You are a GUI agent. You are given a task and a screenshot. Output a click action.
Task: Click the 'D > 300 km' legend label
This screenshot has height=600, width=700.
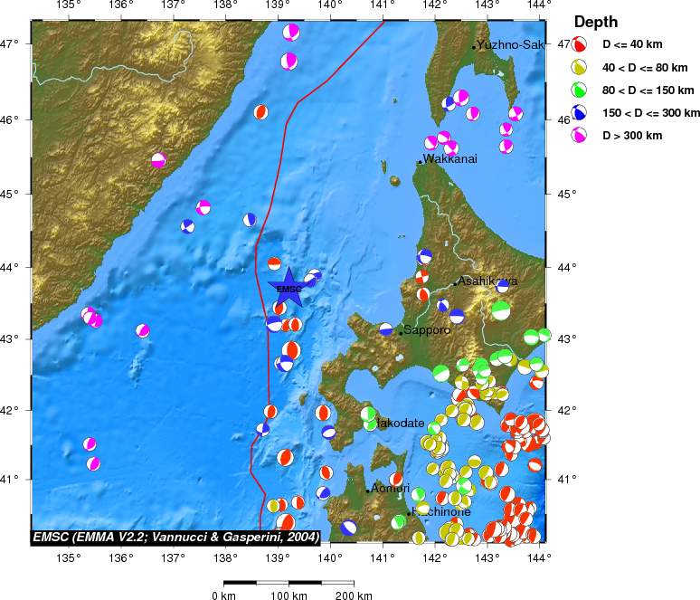633,136
